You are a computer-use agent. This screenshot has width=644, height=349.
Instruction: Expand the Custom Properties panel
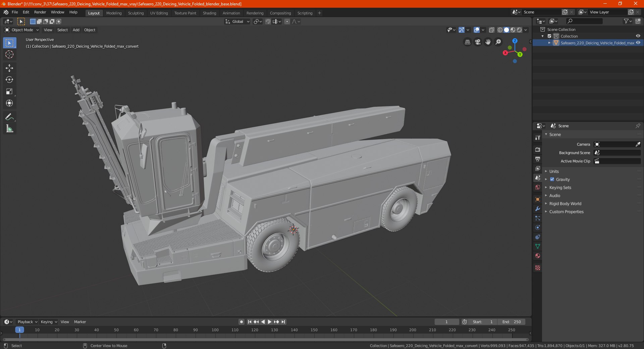pyautogui.click(x=566, y=212)
